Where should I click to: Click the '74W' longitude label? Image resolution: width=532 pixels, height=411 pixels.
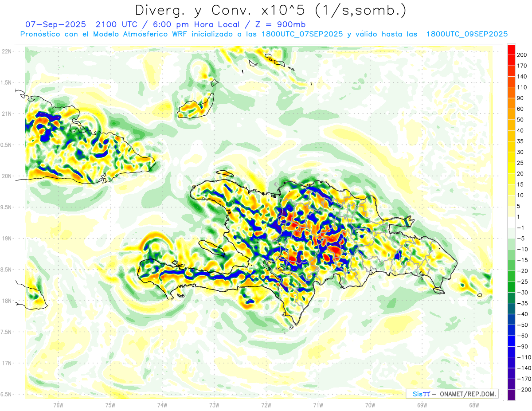click(x=162, y=405)
